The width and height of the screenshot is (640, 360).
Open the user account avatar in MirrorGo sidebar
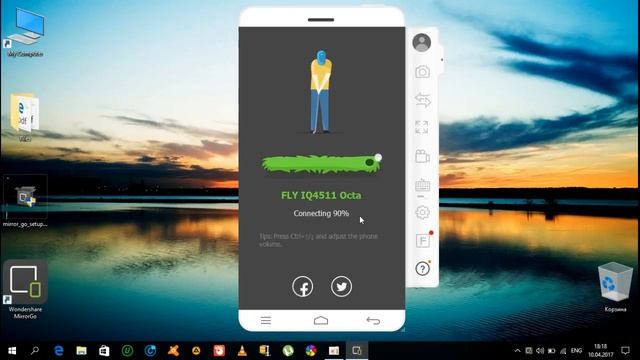click(422, 42)
